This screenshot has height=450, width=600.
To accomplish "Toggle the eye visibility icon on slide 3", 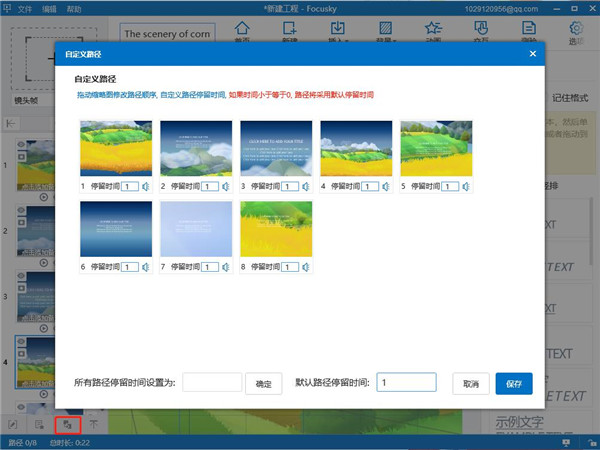I will [x=21, y=276].
